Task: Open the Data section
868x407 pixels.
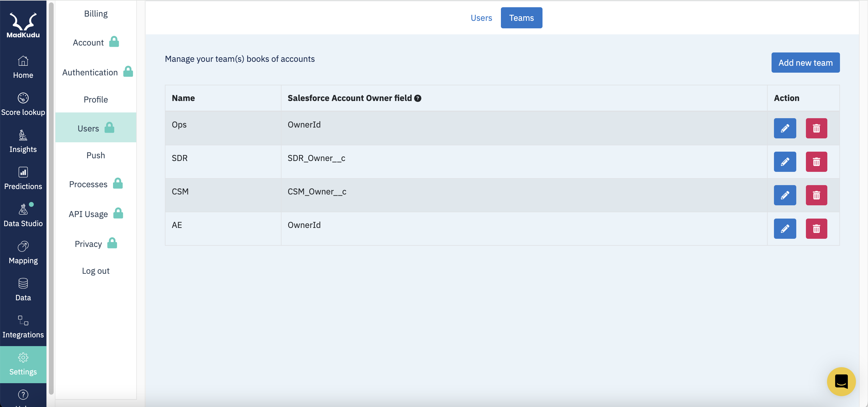Action: (23, 290)
